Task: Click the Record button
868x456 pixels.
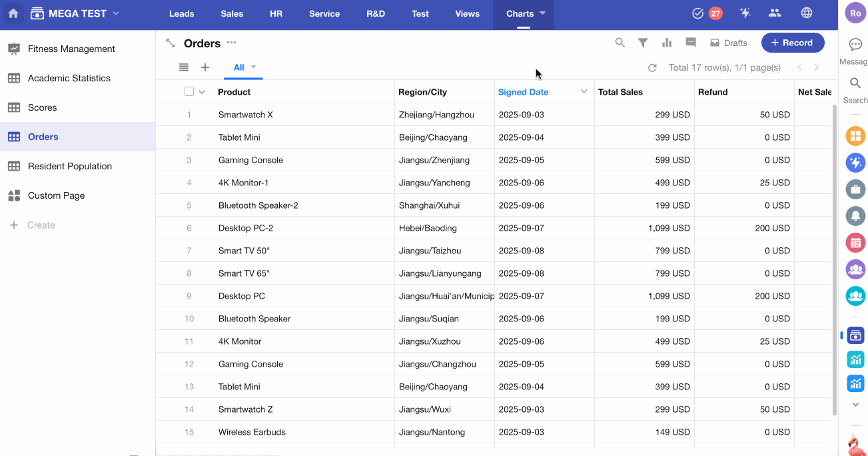Action: point(792,43)
